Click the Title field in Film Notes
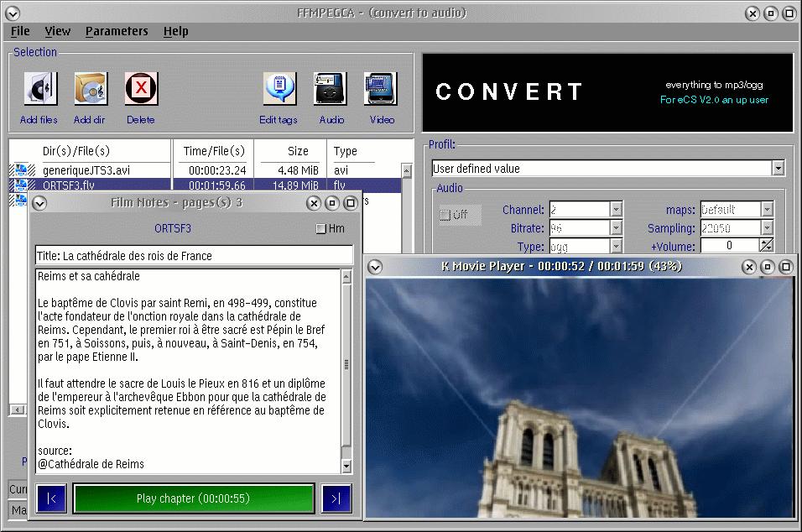 (x=194, y=256)
